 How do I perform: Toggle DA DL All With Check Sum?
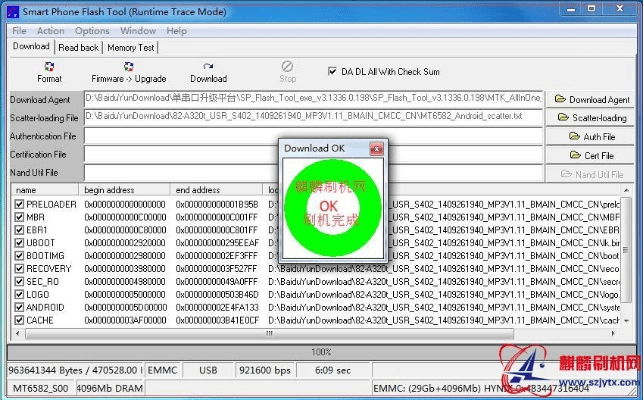[x=333, y=72]
